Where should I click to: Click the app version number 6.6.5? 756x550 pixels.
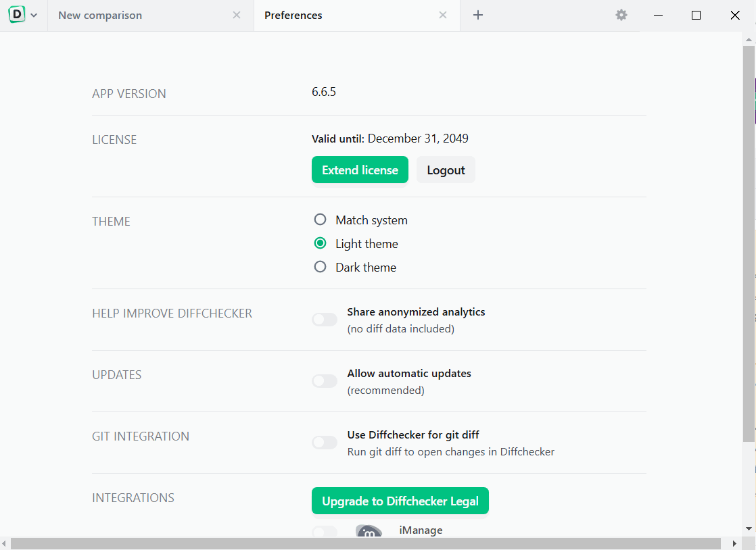[x=324, y=91]
